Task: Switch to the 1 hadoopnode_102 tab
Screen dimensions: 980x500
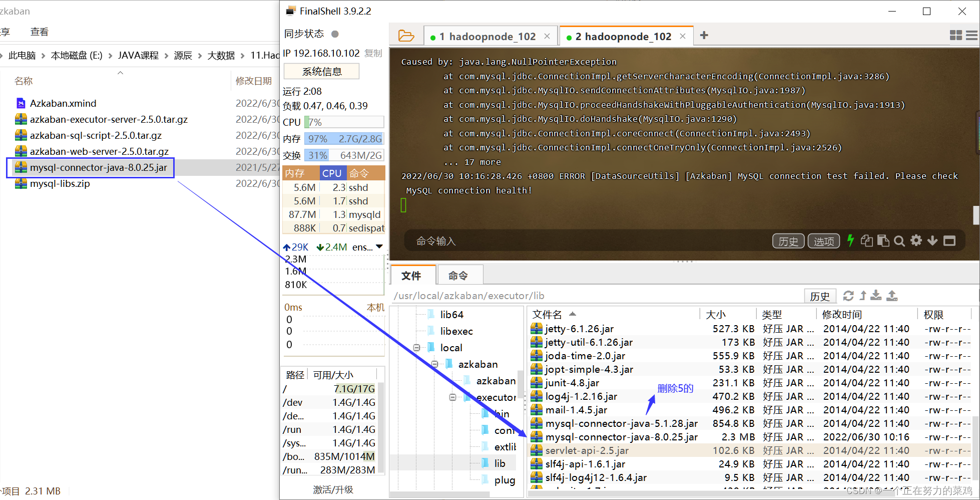Action: pos(491,36)
